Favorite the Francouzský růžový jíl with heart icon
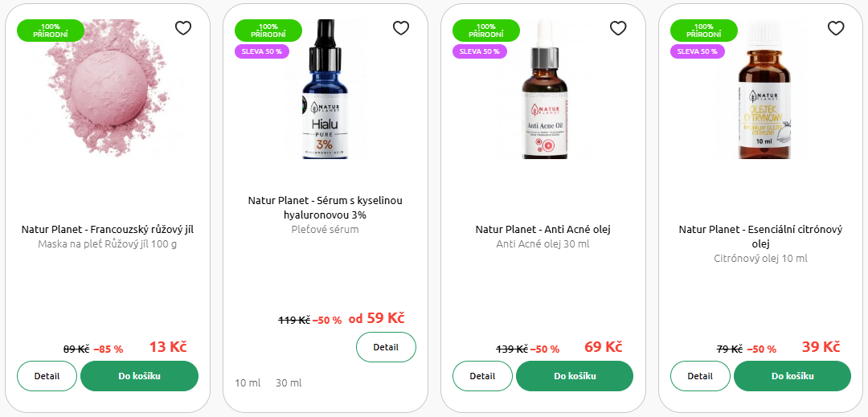Image resolution: width=868 pixels, height=417 pixels. [182, 27]
